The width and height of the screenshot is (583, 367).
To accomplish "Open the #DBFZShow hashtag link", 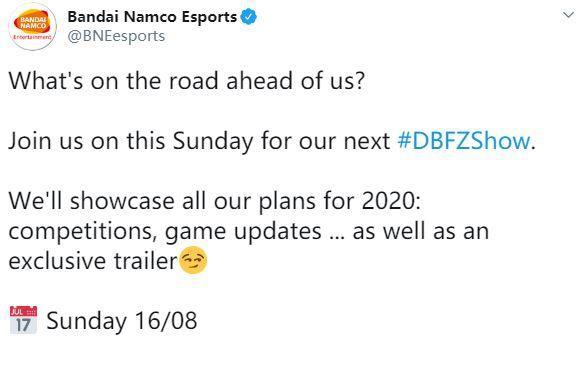I will click(x=464, y=141).
